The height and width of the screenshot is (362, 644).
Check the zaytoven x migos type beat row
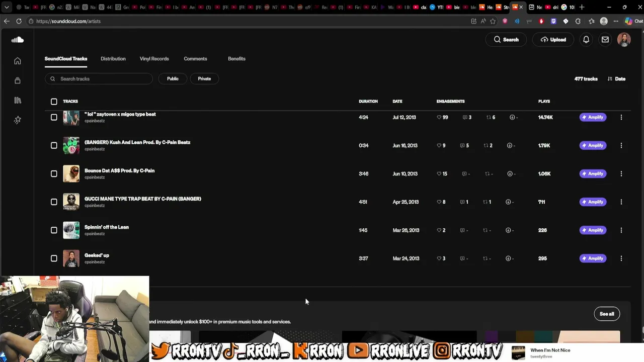click(54, 117)
